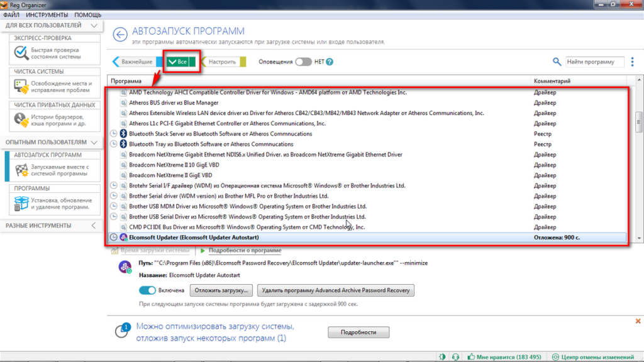
Task: Click clock icon of Brotehr Serial I/F row
Action: [114, 185]
